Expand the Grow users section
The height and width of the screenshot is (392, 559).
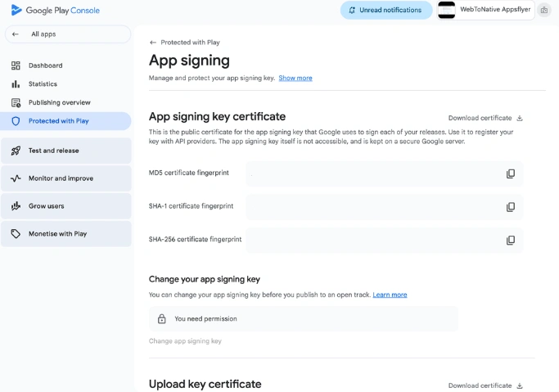tap(66, 206)
